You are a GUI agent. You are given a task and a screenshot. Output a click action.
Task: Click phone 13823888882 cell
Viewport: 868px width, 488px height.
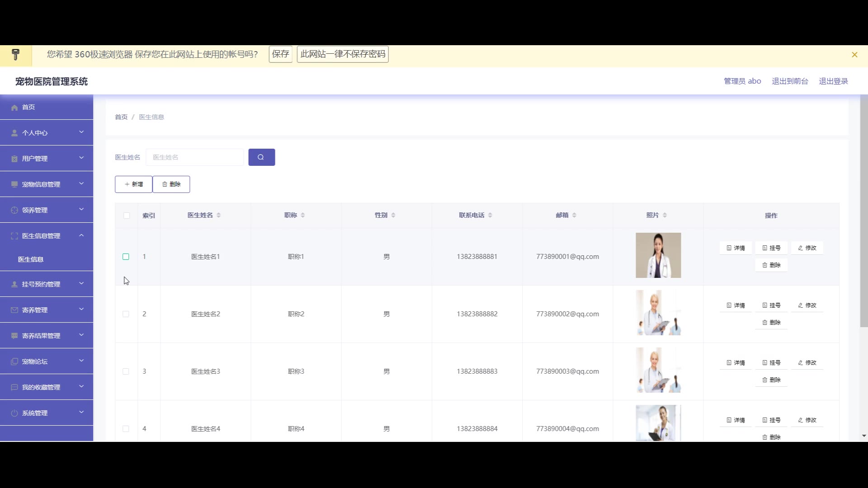coord(477,314)
